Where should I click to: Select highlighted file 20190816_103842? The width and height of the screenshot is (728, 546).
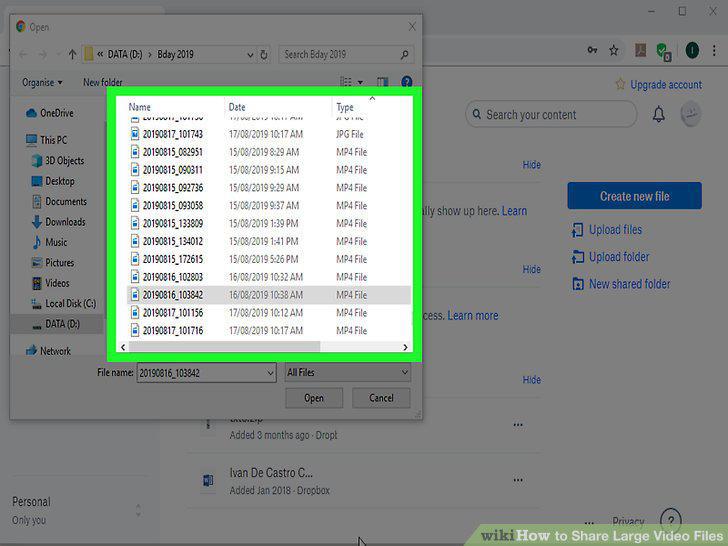pos(268,295)
